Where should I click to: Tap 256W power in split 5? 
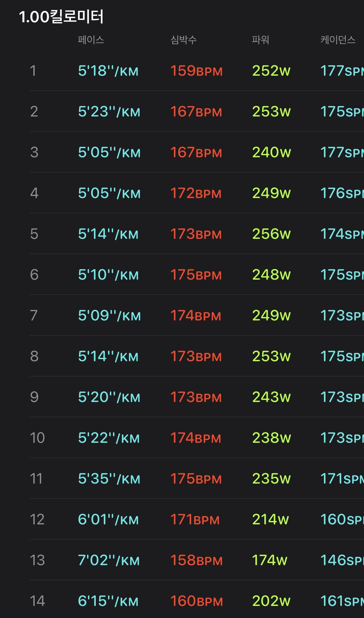coord(271,234)
